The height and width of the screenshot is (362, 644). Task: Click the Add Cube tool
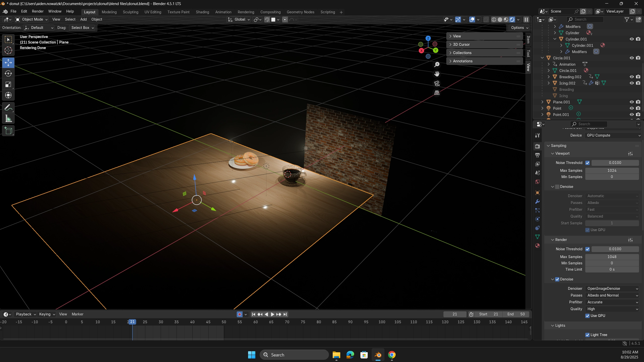point(8,131)
